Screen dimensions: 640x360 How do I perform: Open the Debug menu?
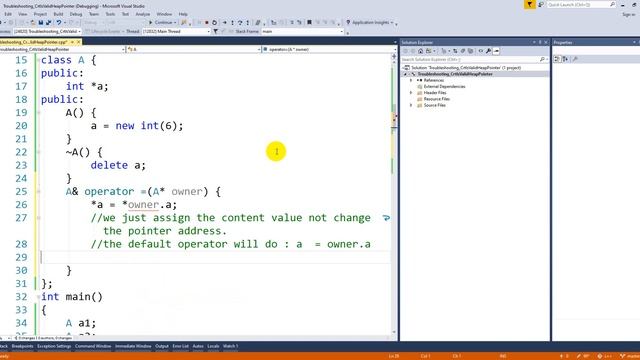pyautogui.click(x=76, y=14)
